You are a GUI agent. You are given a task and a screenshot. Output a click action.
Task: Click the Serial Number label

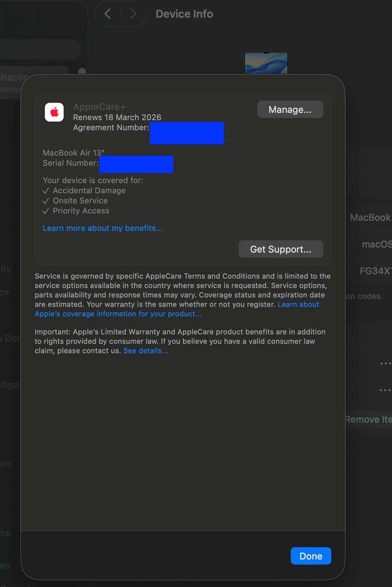[71, 163]
